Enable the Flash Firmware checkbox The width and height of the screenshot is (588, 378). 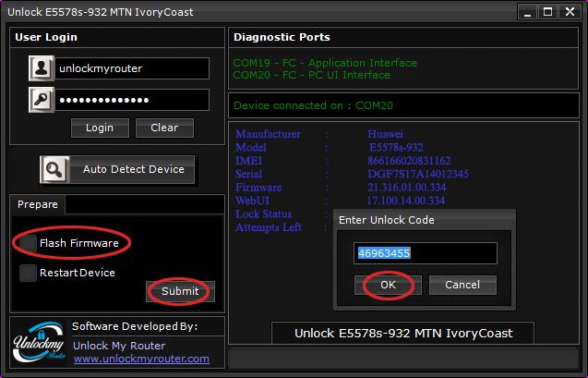tap(28, 243)
